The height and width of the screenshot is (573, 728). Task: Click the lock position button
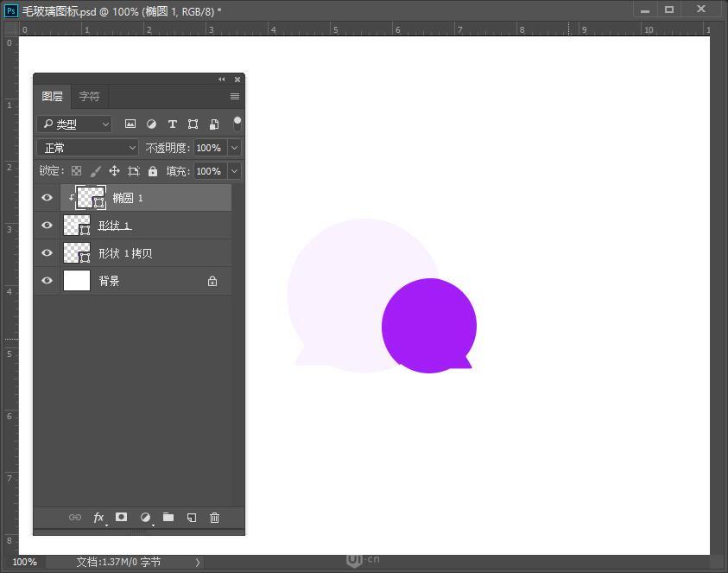point(114,170)
